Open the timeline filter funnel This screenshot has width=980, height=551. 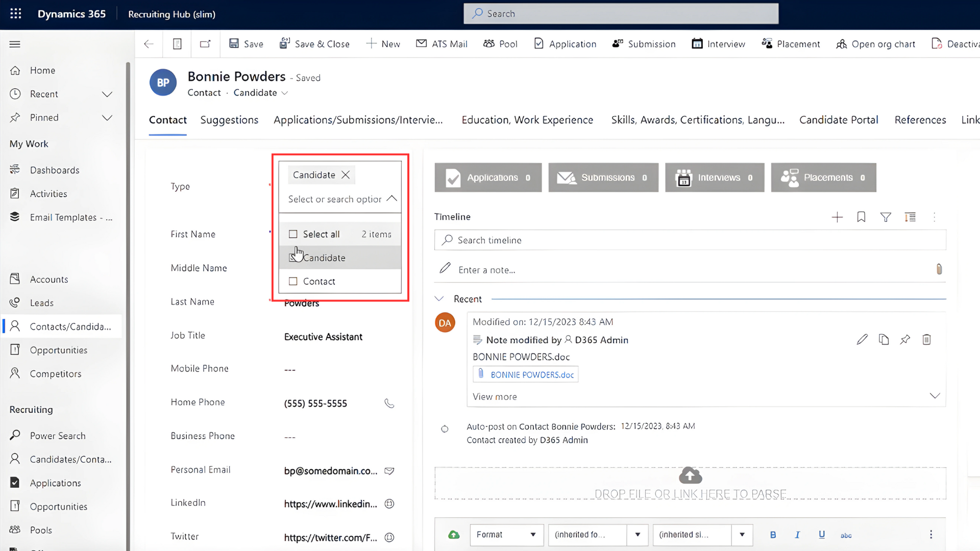coord(886,217)
